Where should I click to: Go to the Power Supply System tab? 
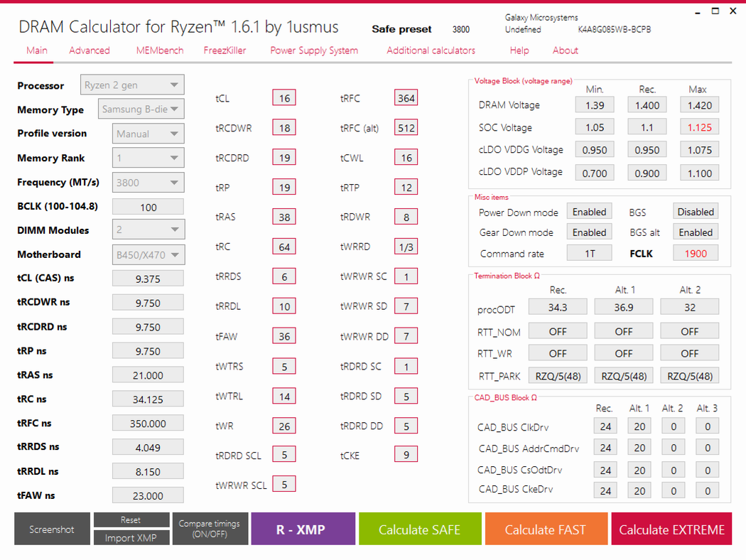click(313, 50)
